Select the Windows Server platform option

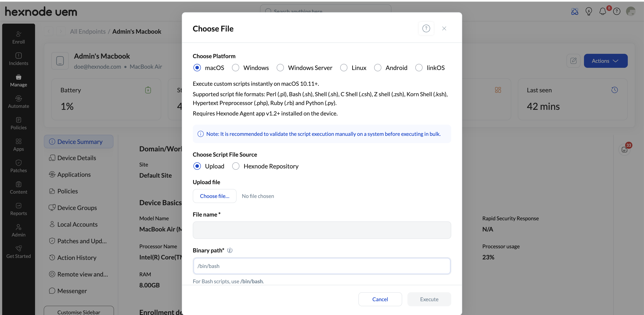click(x=280, y=68)
